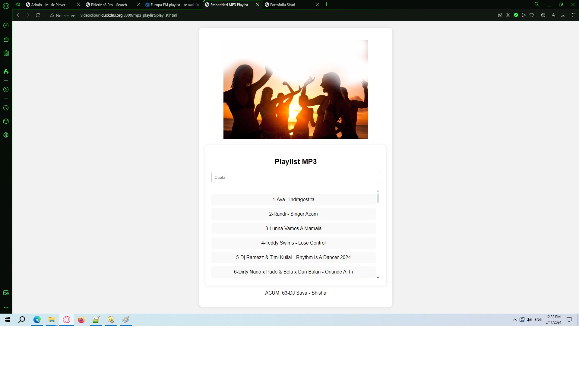Viewport: 579px width, 392px height.
Task: Open the extensions cube menu
Action: tap(543, 15)
